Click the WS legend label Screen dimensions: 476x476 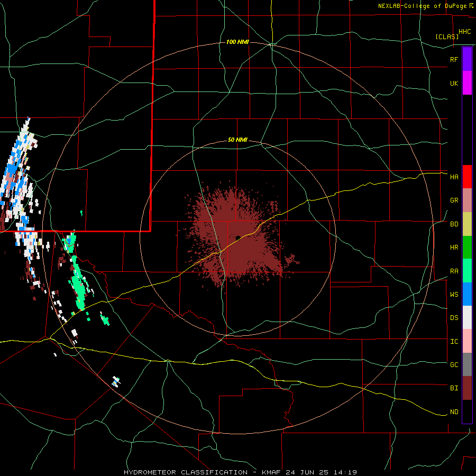pyautogui.click(x=454, y=295)
